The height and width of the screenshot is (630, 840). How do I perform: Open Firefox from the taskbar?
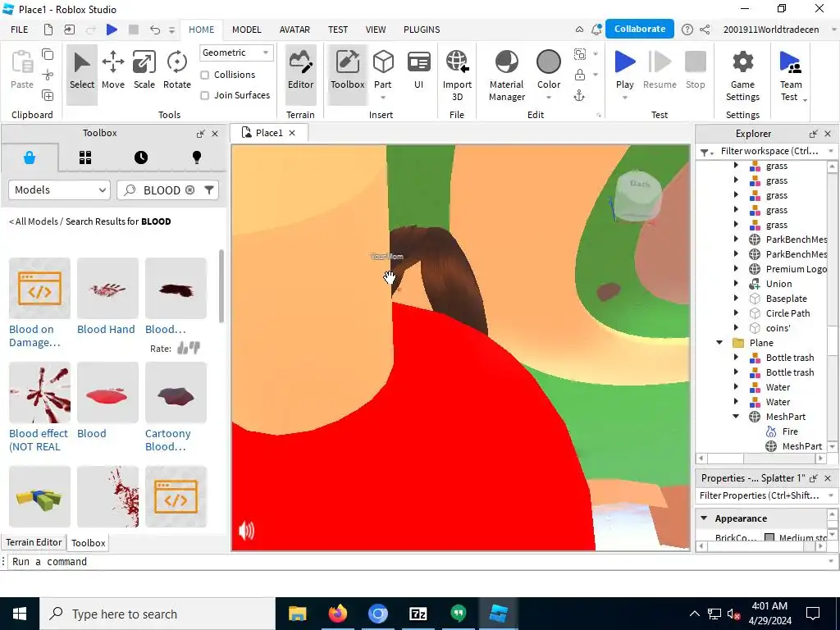point(337,614)
